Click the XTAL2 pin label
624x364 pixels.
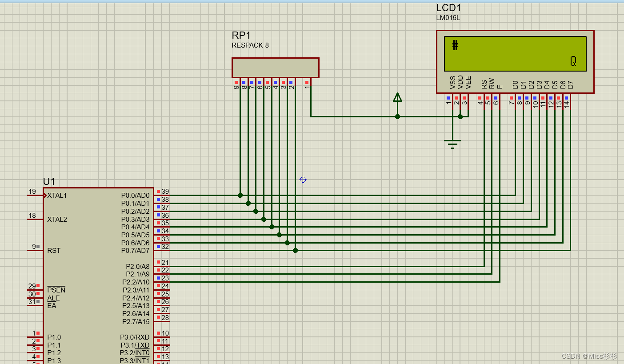coord(57,220)
